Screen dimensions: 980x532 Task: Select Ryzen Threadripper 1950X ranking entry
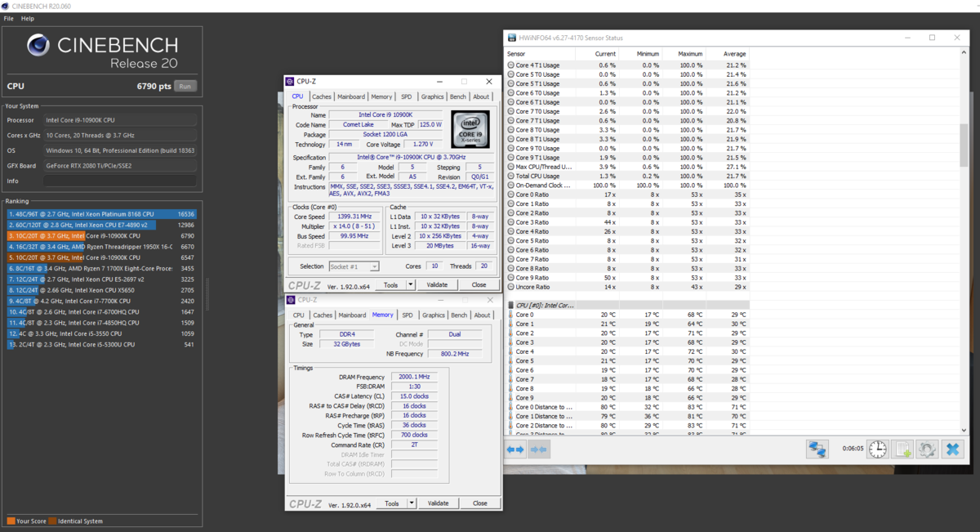point(100,246)
